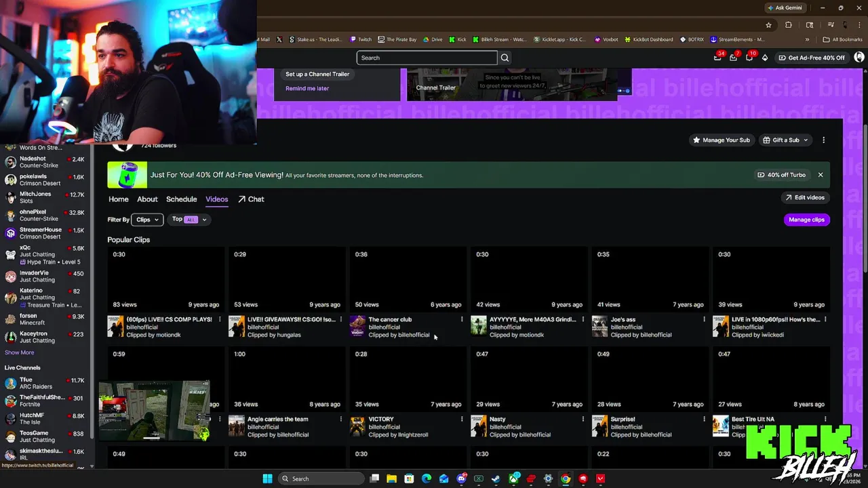The image size is (868, 488).
Task: Open Tfue live channel in the sidebar
Action: (45, 384)
